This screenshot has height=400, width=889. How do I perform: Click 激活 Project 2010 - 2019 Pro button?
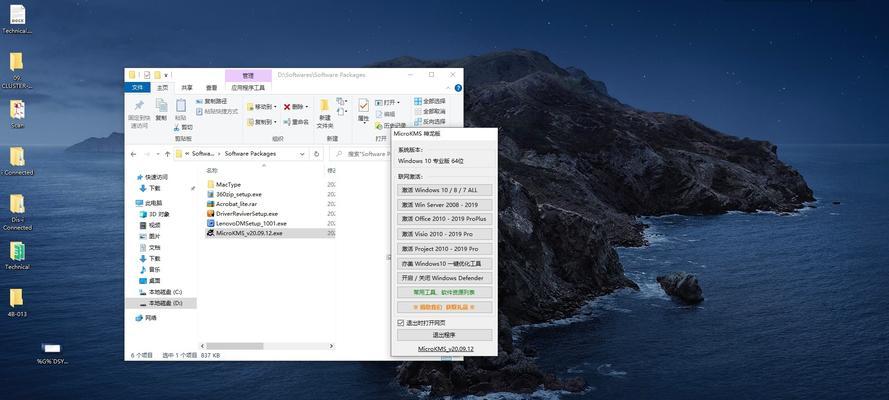tap(444, 249)
